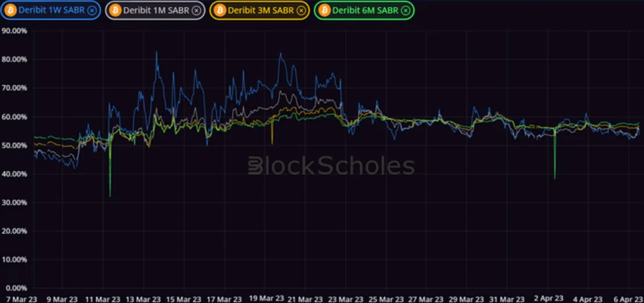Screen dimensions: 644x303
Task: Click the 2 Apr 23 date label
Action: [x=549, y=298]
